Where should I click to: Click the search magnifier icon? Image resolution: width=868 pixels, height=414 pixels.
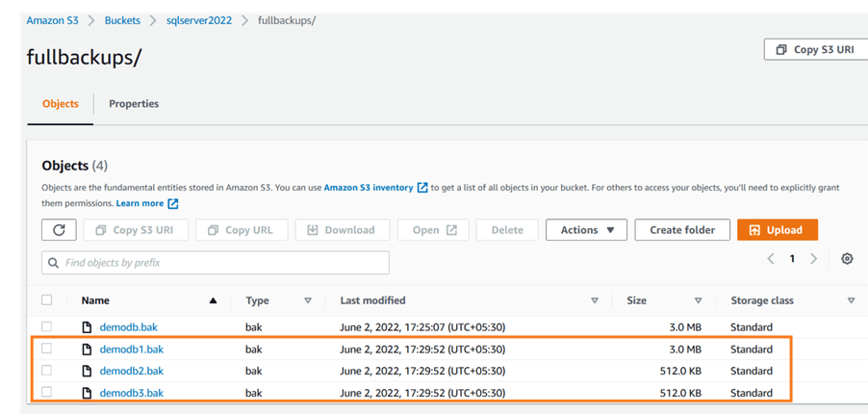click(x=53, y=263)
